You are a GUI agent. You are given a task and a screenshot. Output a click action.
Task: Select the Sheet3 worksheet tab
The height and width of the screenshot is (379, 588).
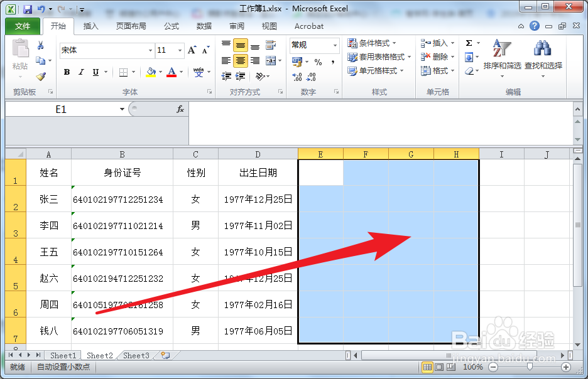click(136, 355)
